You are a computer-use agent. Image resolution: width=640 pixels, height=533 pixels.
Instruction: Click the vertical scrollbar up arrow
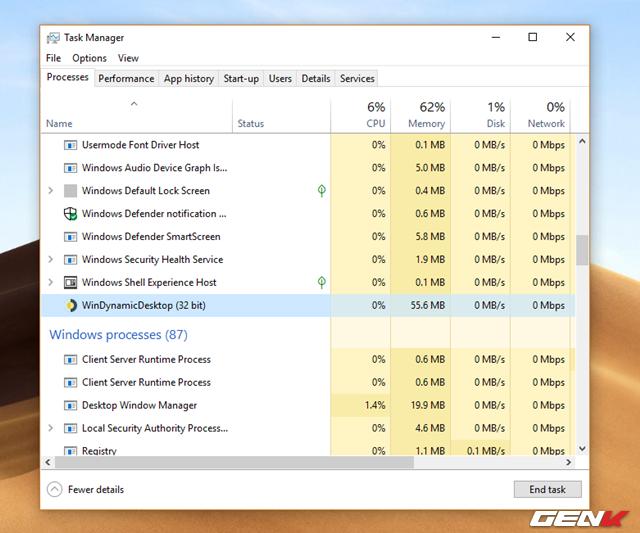582,141
